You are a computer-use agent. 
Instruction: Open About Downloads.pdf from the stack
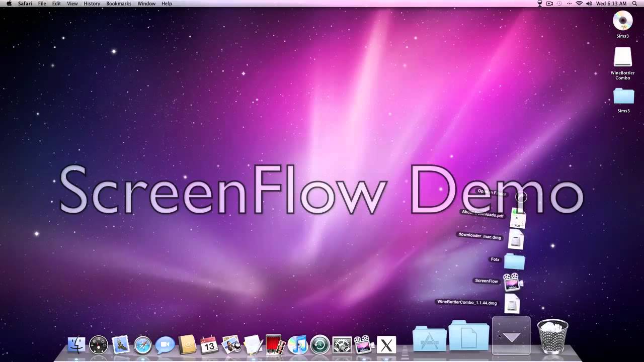(518, 219)
